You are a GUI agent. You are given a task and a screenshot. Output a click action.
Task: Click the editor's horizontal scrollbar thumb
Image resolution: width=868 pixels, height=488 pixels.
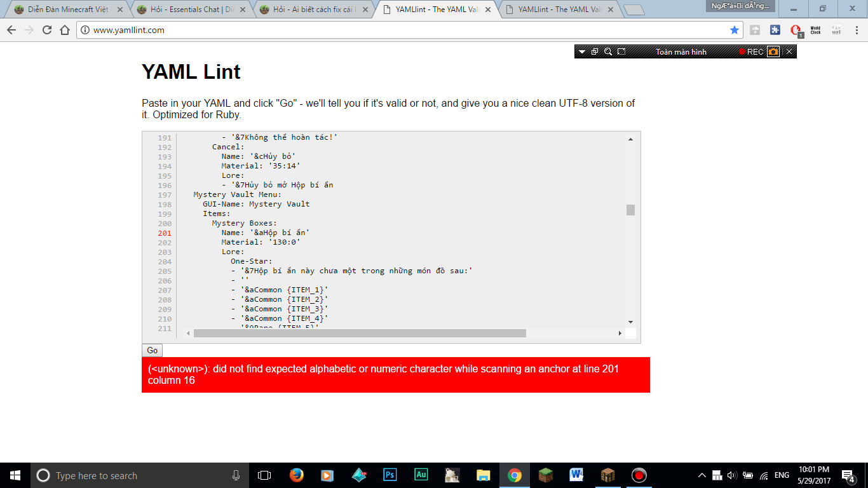(x=360, y=333)
